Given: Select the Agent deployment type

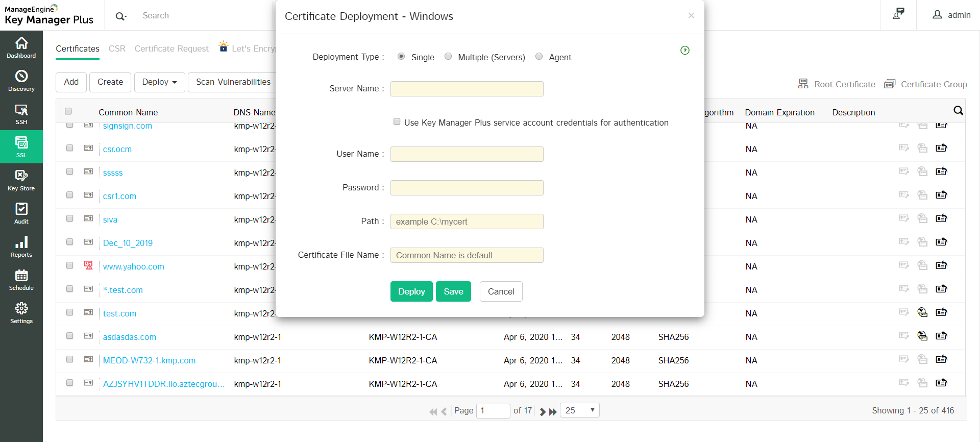Looking at the screenshot, I should (539, 57).
